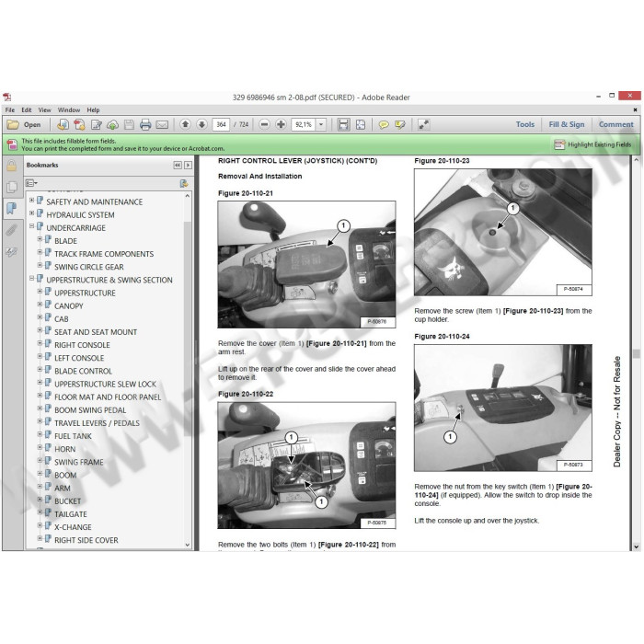Toggle the bookmarks panel icon
Screen dimensions: 644x644
point(11,208)
